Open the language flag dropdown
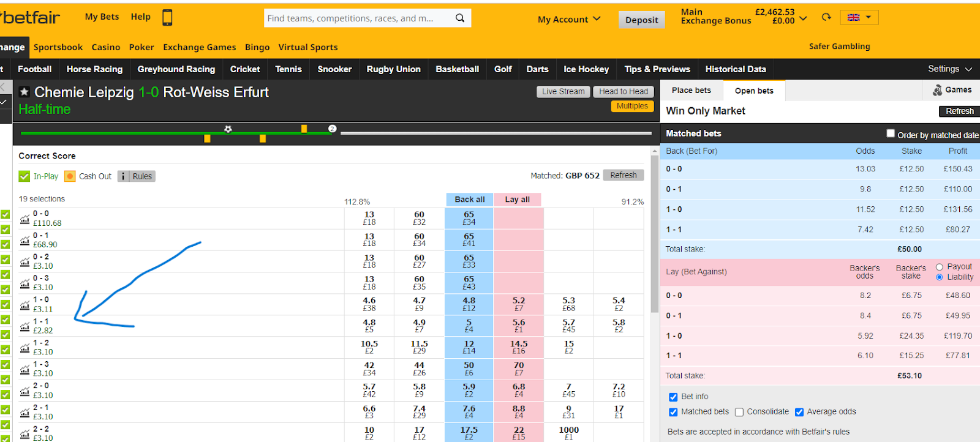The height and width of the screenshot is (442, 980). pyautogui.click(x=859, y=17)
